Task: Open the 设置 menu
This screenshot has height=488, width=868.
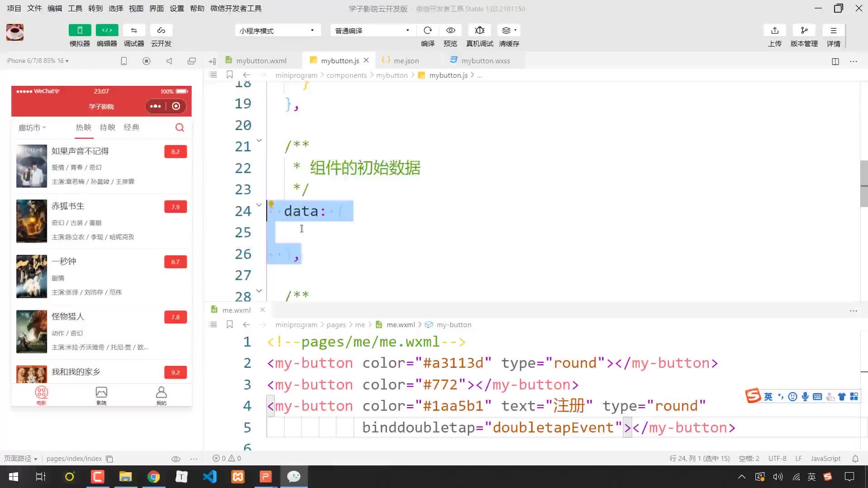Action: 177,8
